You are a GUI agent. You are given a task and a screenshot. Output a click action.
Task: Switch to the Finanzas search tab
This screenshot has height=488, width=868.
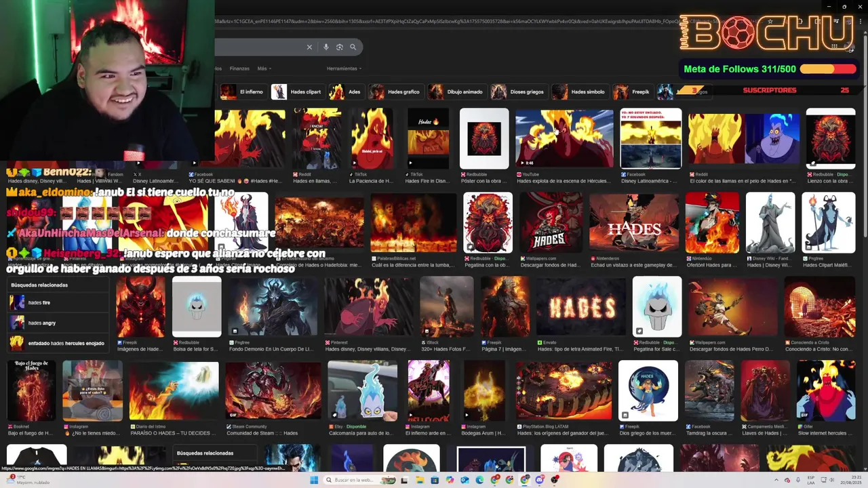click(x=239, y=68)
